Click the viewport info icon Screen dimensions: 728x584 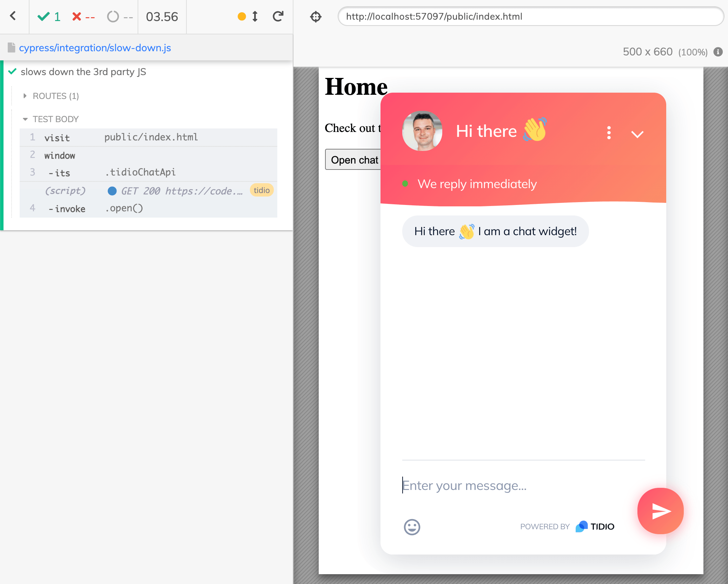point(718,52)
